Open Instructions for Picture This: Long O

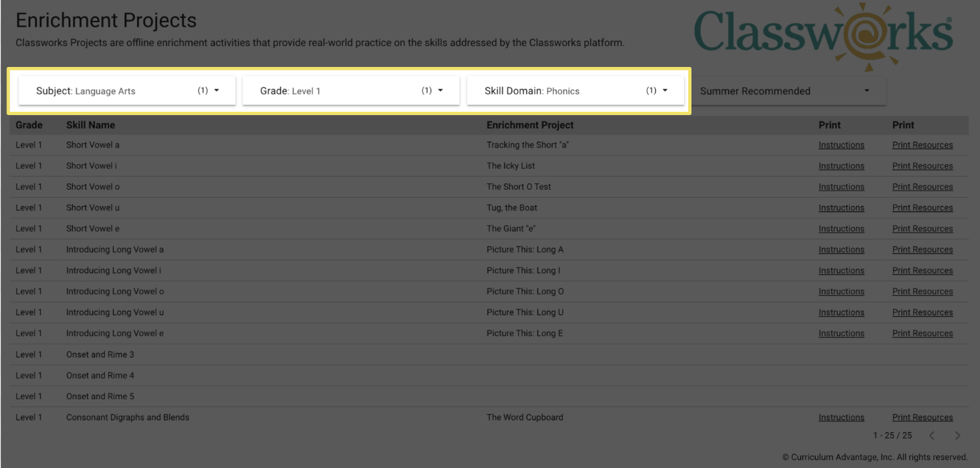841,291
